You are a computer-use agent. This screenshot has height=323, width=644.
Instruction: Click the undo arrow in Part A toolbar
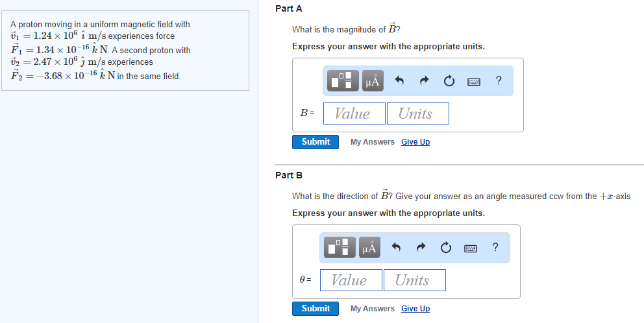pyautogui.click(x=400, y=81)
